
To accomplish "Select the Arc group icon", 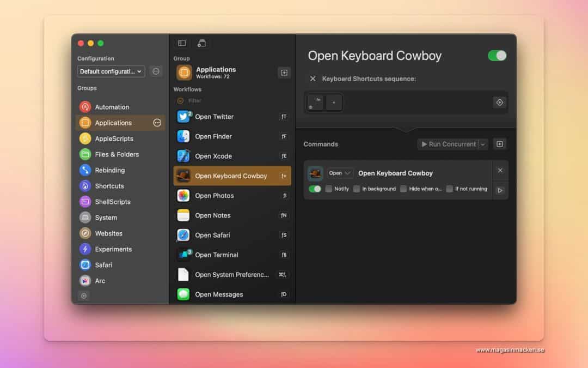I will [x=85, y=281].
